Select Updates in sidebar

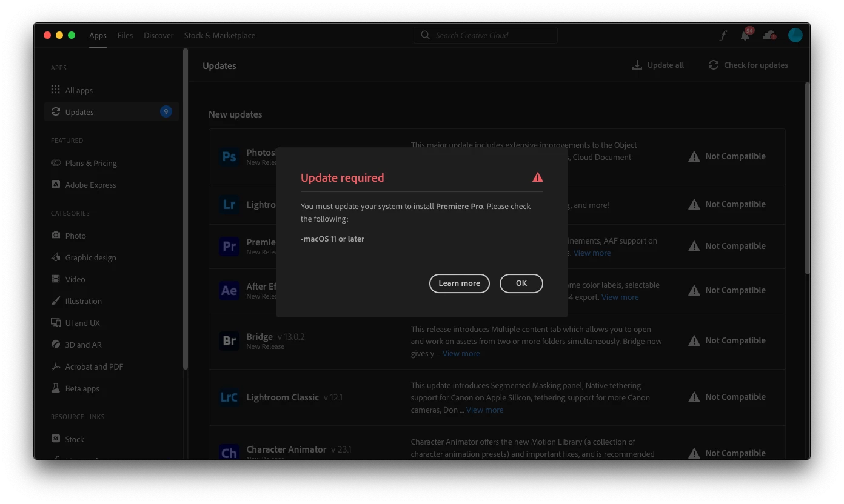click(x=111, y=112)
